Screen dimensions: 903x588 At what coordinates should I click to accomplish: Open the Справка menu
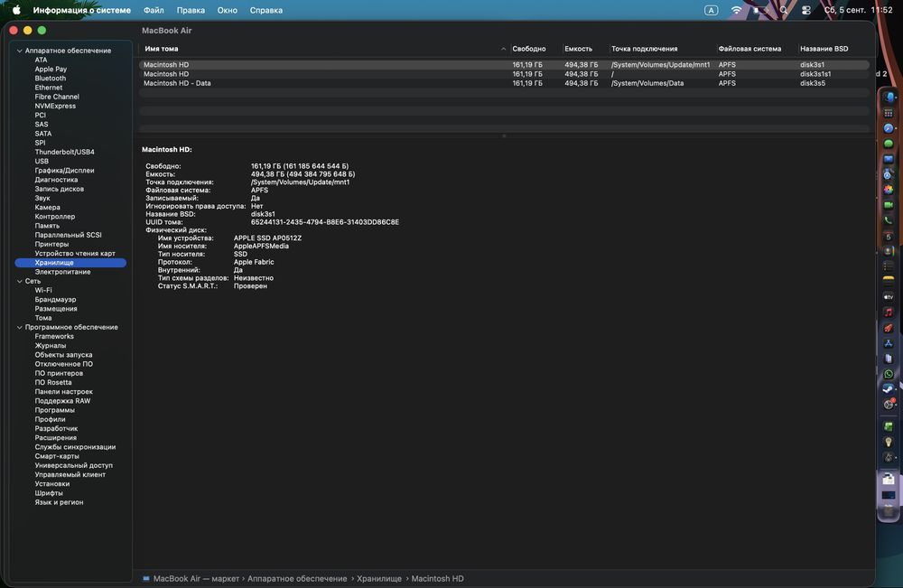(x=266, y=10)
